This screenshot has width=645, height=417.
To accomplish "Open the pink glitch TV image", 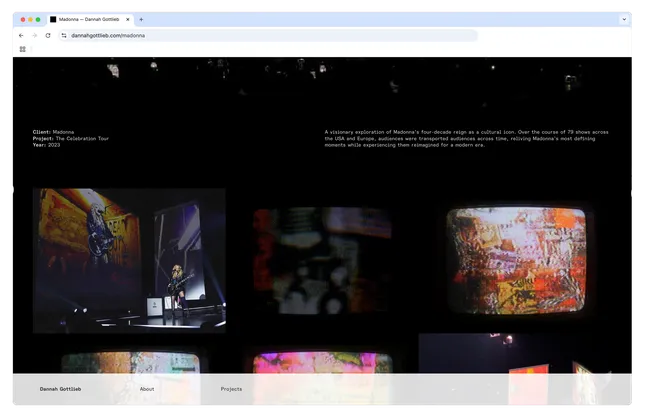I will pyautogui.click(x=322, y=362).
